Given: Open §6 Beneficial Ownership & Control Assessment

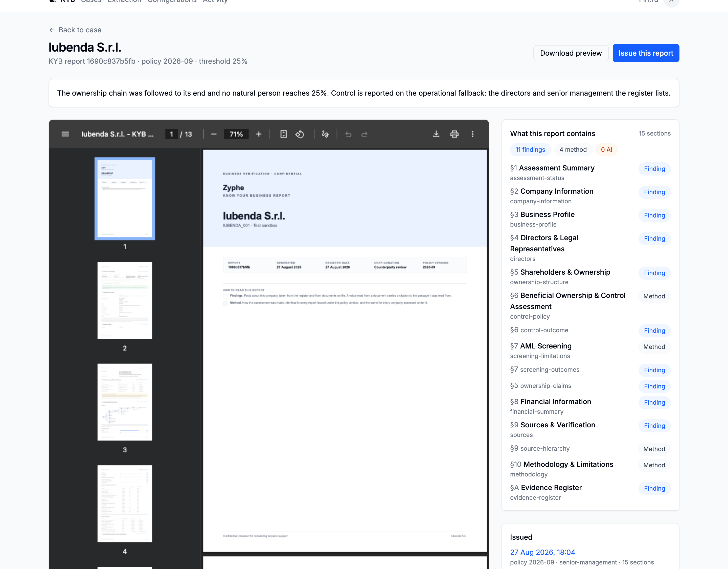Looking at the screenshot, I should tap(590, 305).
